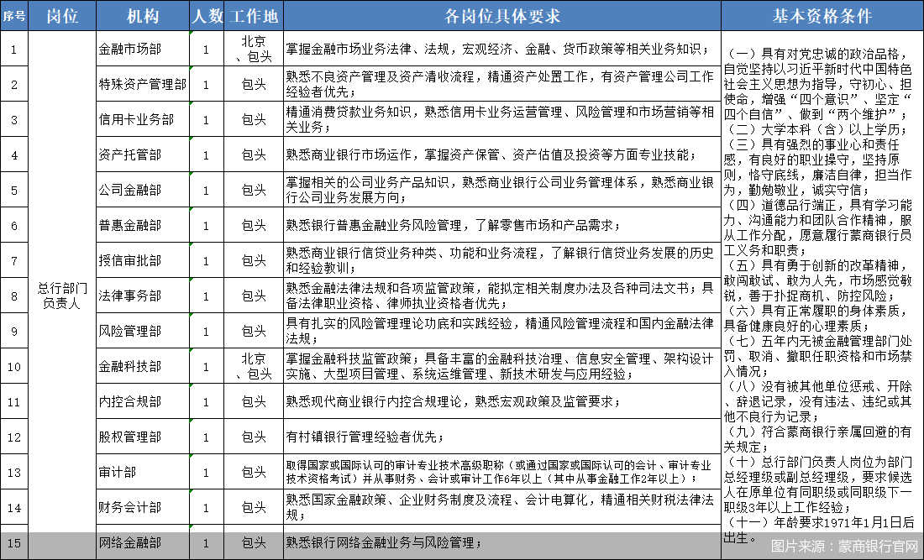Click the 工作地 column header
This screenshot has height=560, width=924.
point(254,16)
